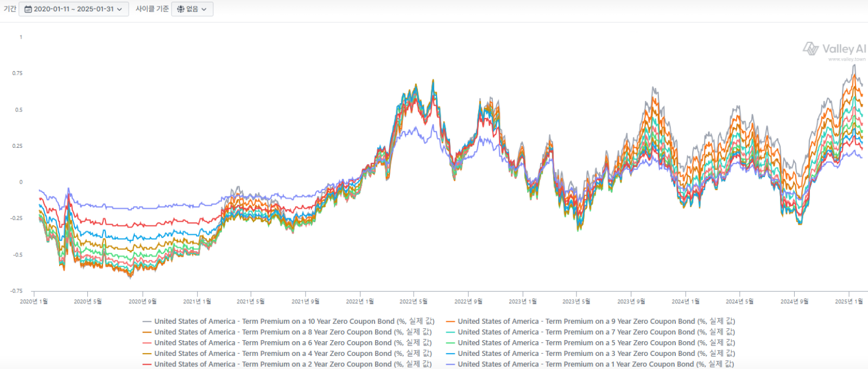This screenshot has width=868, height=369.
Task: Toggle the 5 Year Zero Coupon Bond legend item
Action: [x=596, y=343]
